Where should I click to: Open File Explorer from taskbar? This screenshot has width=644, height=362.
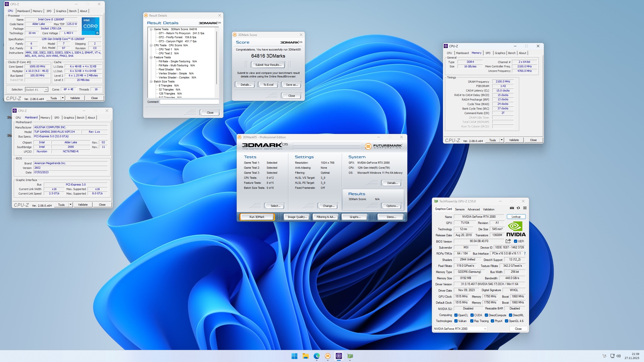pyautogui.click(x=305, y=356)
